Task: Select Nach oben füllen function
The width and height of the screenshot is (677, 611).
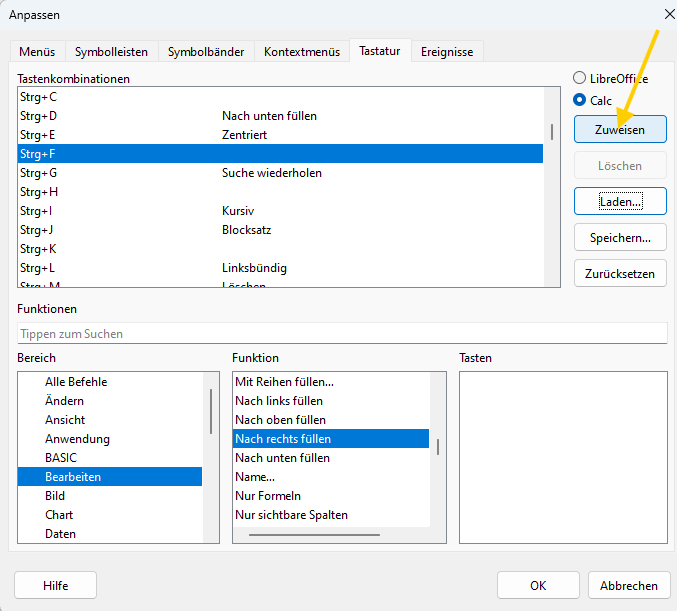Action: tap(280, 420)
